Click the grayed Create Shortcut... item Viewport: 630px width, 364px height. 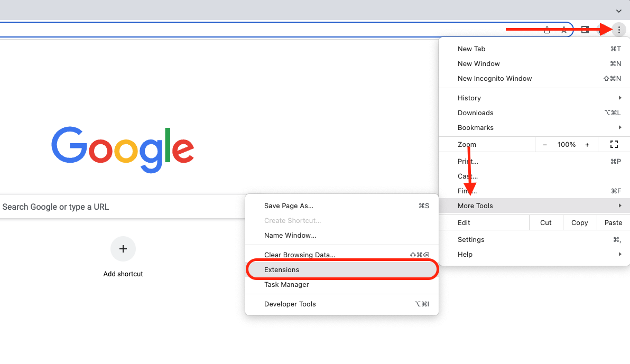(x=342, y=221)
